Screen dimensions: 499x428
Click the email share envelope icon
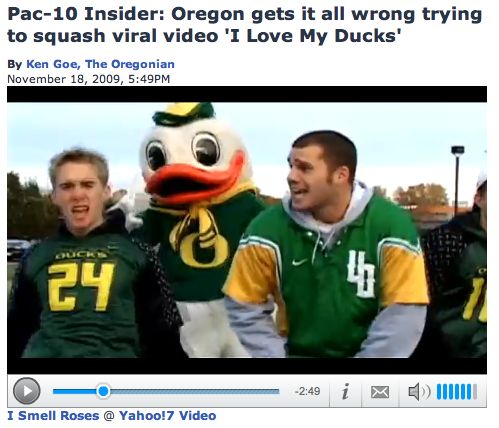coord(380,392)
